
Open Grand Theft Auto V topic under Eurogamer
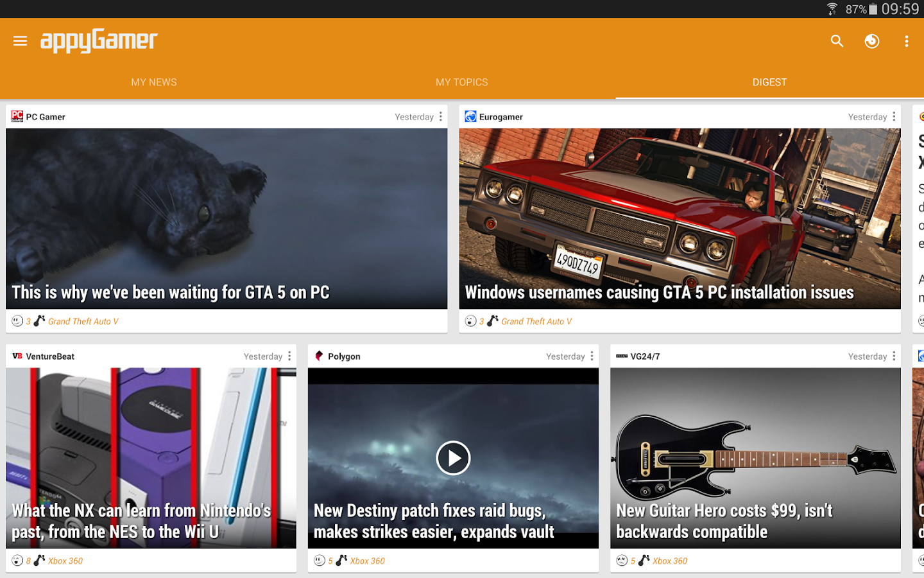(x=536, y=321)
